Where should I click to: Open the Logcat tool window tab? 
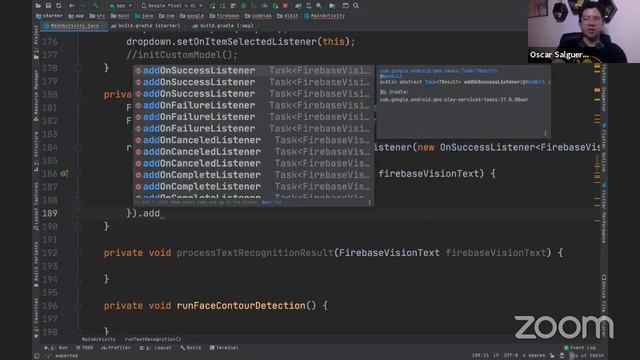click(x=156, y=348)
